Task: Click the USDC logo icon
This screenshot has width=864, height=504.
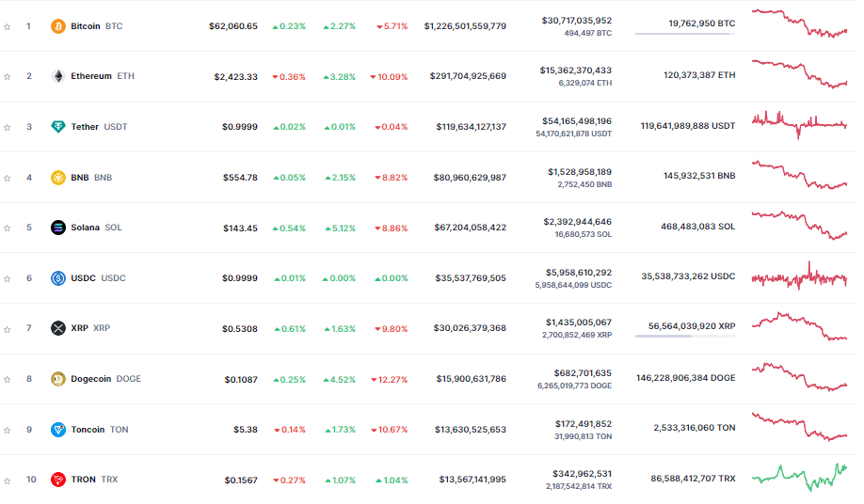Action: (x=57, y=278)
